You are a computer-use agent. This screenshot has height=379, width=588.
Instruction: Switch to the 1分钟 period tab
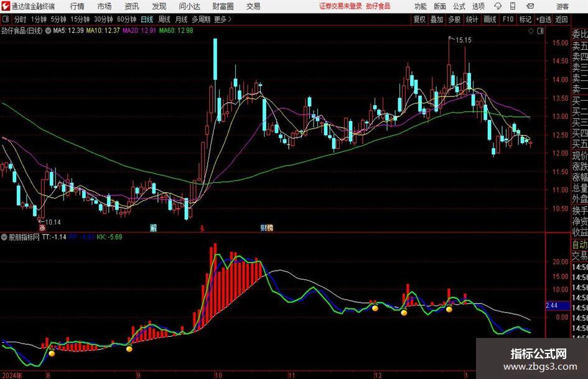tap(39, 19)
